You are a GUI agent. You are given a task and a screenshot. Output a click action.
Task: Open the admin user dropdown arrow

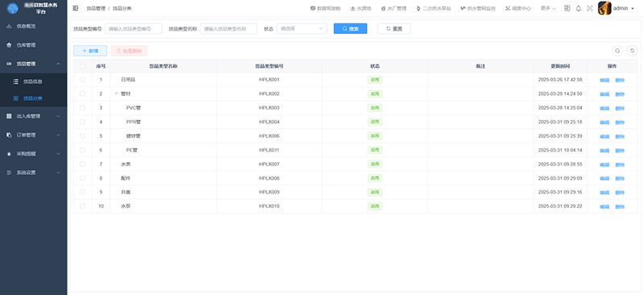633,9
